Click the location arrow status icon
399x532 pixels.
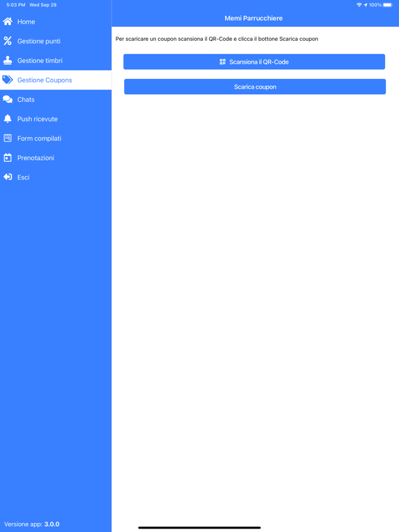coord(366,5)
